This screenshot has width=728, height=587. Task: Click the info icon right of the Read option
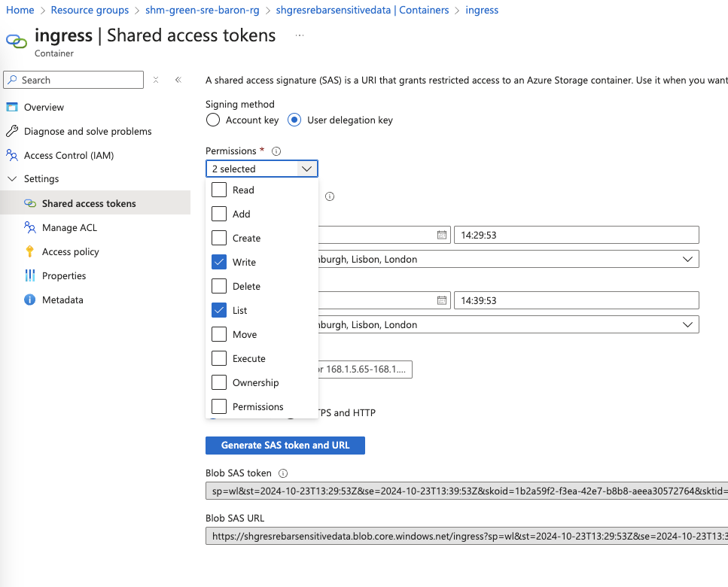tap(330, 196)
